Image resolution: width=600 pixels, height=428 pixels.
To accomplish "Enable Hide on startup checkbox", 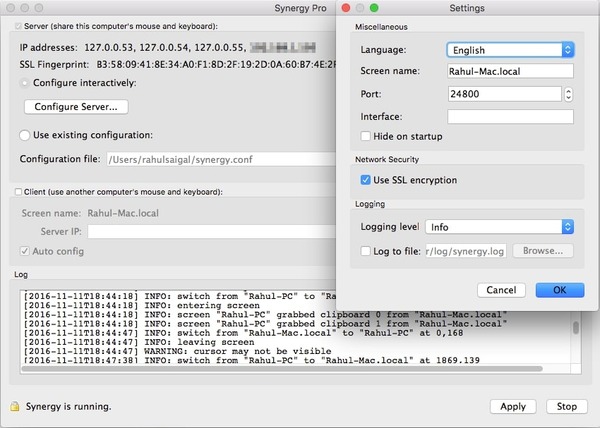I will click(365, 136).
